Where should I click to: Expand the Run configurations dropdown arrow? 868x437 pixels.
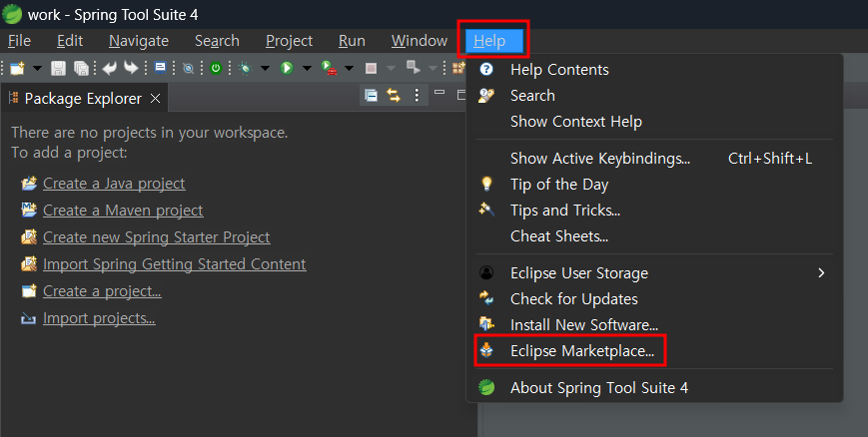click(x=307, y=69)
